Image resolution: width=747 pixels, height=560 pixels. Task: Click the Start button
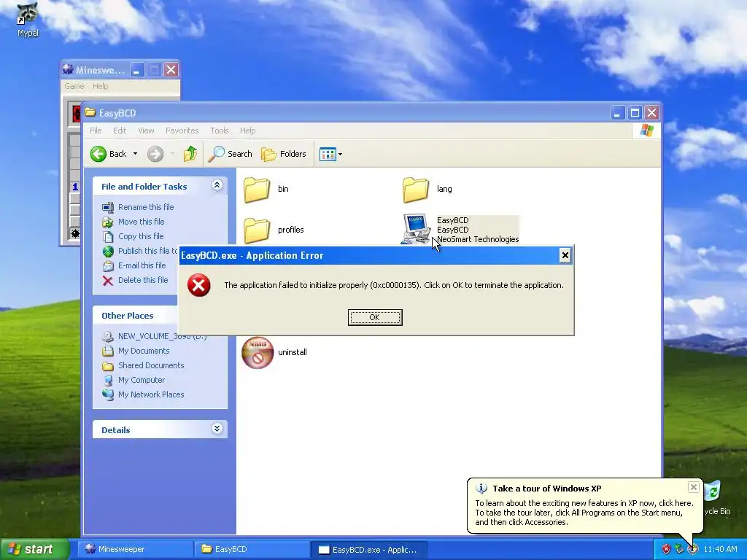coord(34,549)
